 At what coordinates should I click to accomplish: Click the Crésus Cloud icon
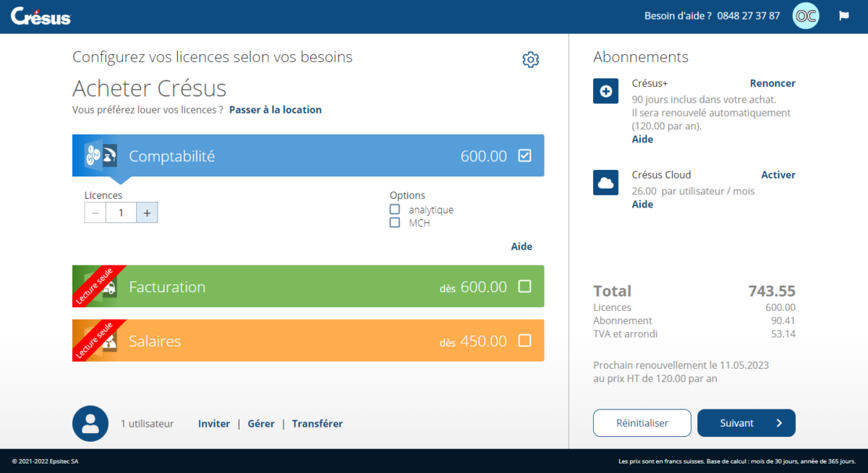pos(605,182)
